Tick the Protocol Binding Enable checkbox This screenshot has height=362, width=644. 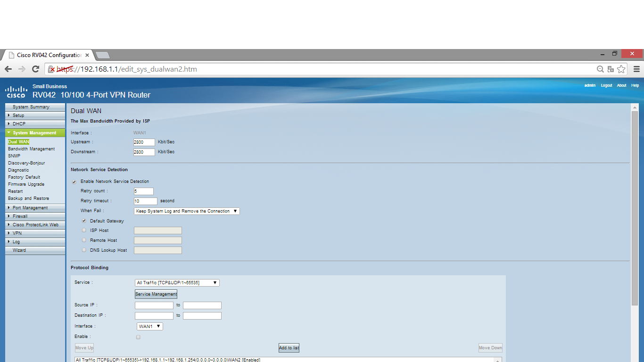coord(138,337)
